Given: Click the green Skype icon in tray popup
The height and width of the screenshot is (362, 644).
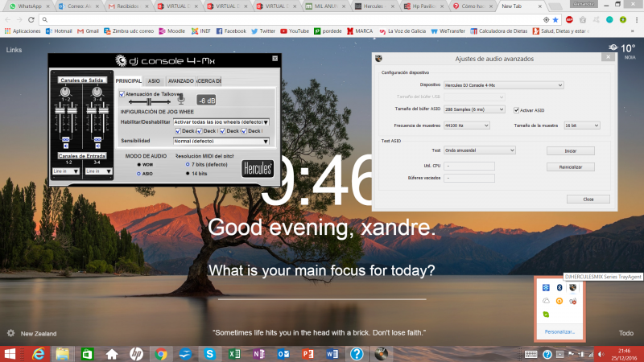Looking at the screenshot, I should [x=546, y=315].
